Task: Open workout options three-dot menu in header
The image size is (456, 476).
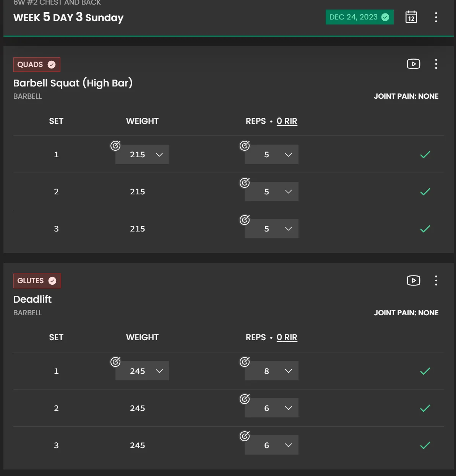Action: [x=436, y=17]
